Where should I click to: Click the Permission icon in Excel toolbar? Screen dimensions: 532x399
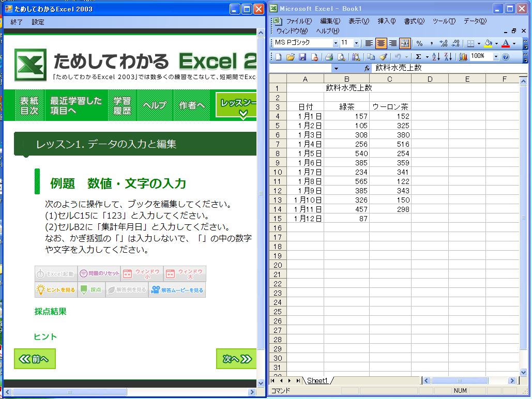click(314, 57)
